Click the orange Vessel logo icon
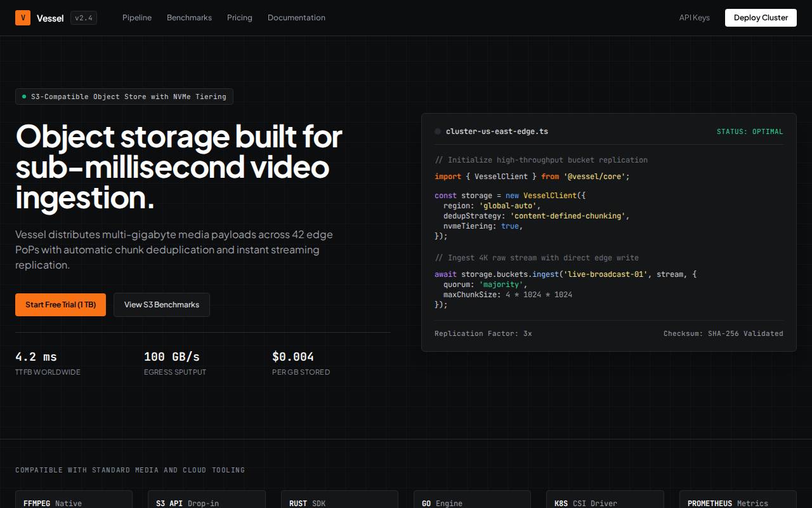The image size is (812, 508). pos(23,18)
